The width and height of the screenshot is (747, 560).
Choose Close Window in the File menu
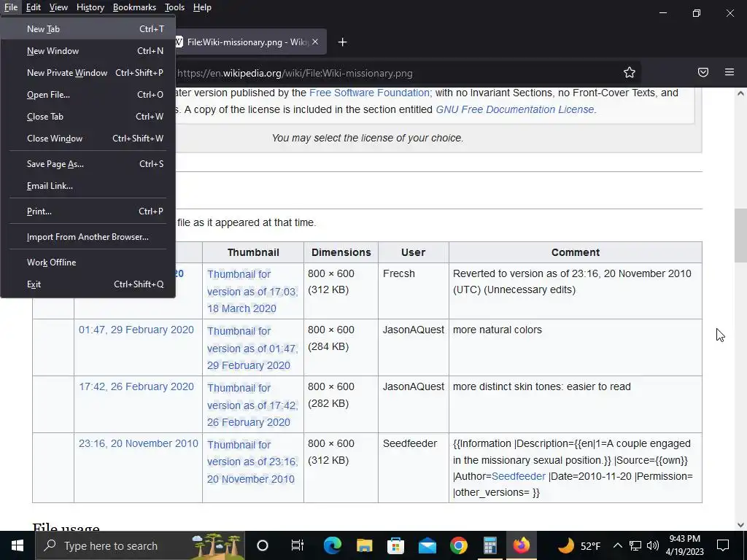[88, 139]
